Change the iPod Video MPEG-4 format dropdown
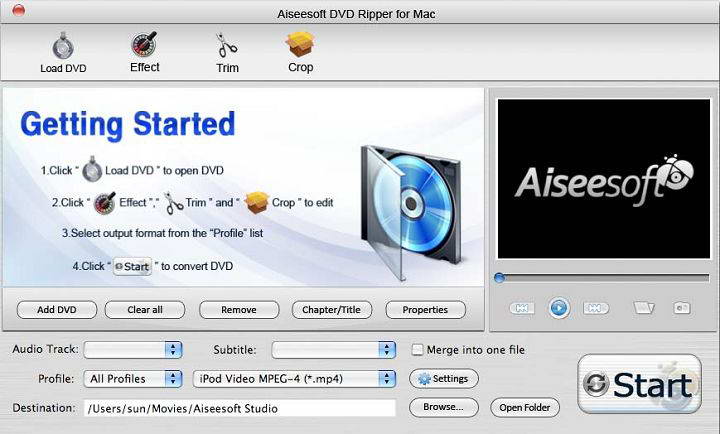The image size is (720, 434). pos(294,378)
